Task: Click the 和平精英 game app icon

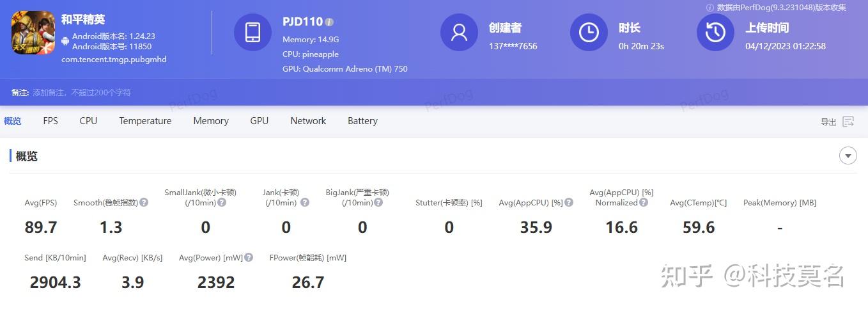Action: coord(33,32)
